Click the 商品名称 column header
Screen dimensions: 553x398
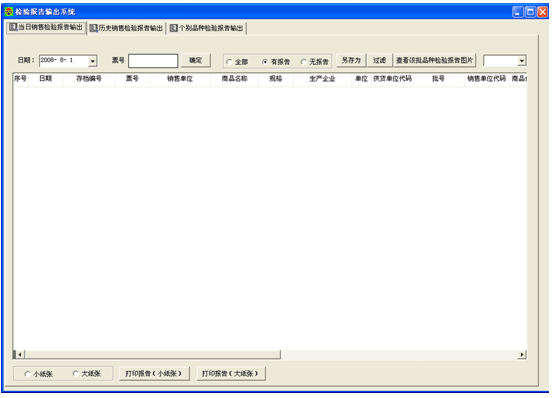click(x=235, y=79)
